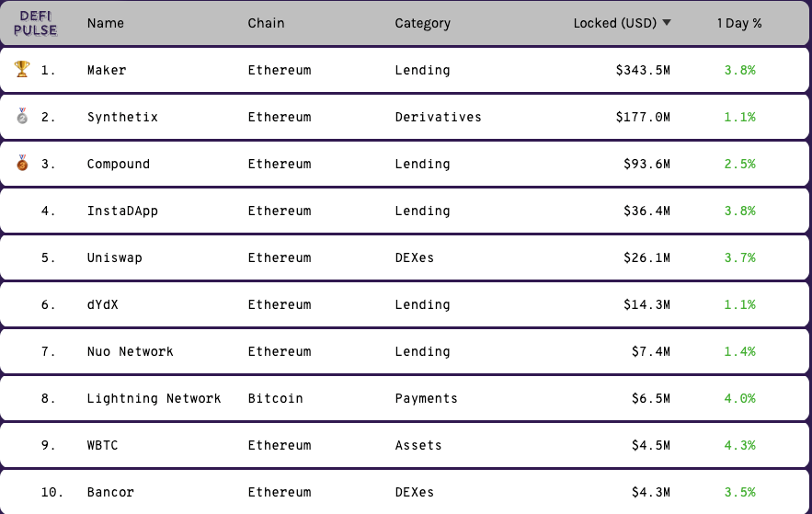
Task: Sort the table by Name column
Action: tap(106, 23)
